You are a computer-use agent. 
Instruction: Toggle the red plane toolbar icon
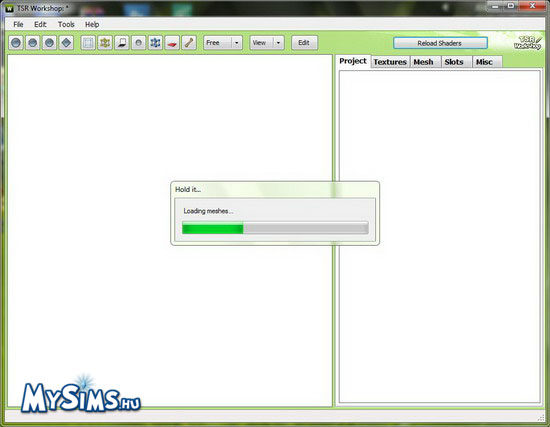172,43
